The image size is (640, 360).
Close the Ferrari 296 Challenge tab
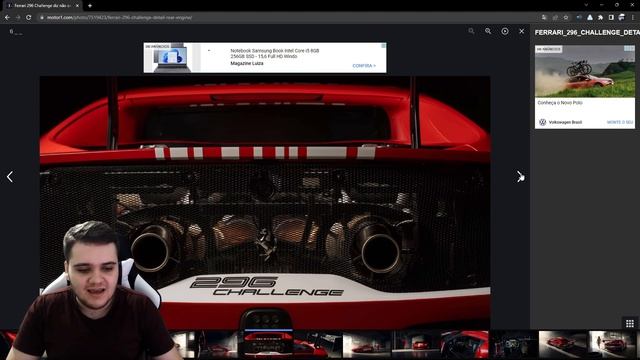(77, 6)
